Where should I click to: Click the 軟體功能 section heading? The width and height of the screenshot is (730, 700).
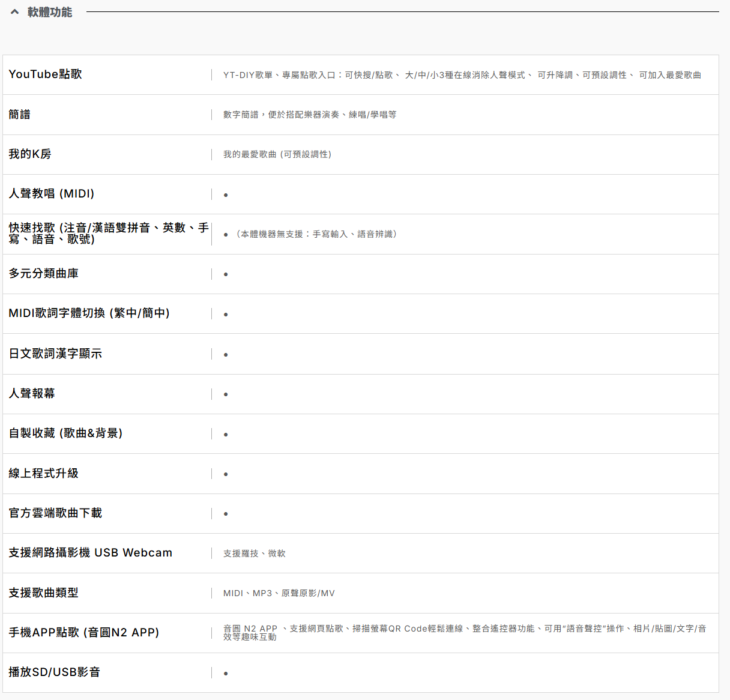50,12
